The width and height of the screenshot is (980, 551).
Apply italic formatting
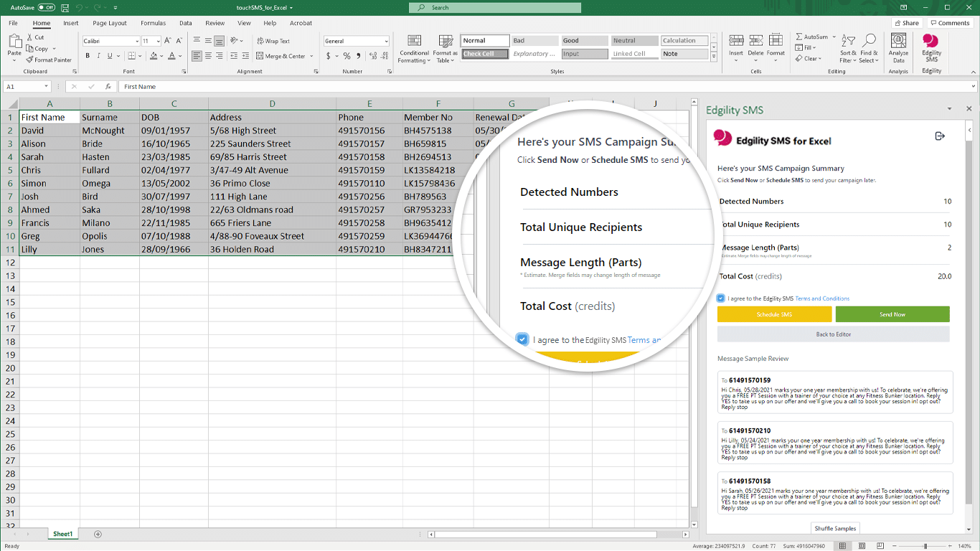click(98, 56)
